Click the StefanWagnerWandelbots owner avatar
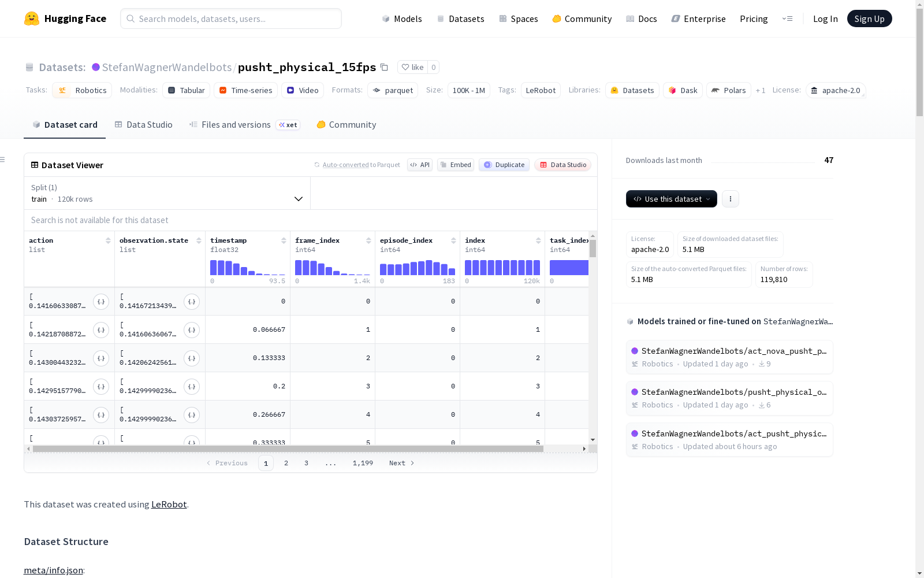 coord(96,67)
